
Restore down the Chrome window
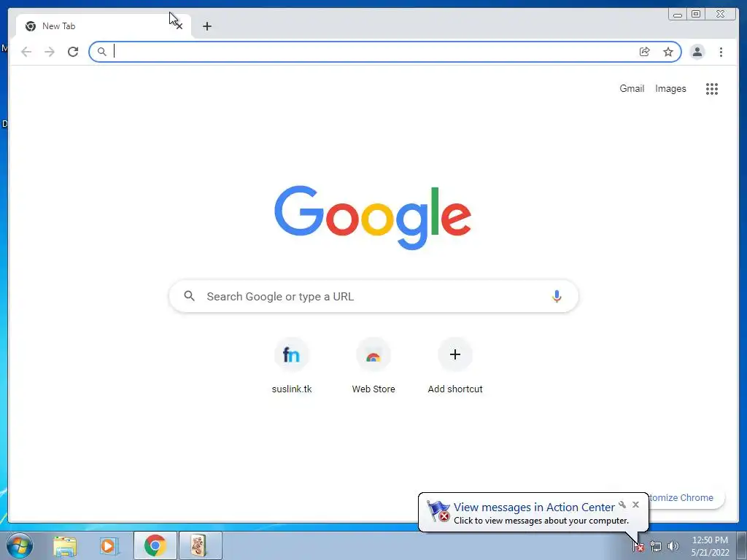click(695, 15)
